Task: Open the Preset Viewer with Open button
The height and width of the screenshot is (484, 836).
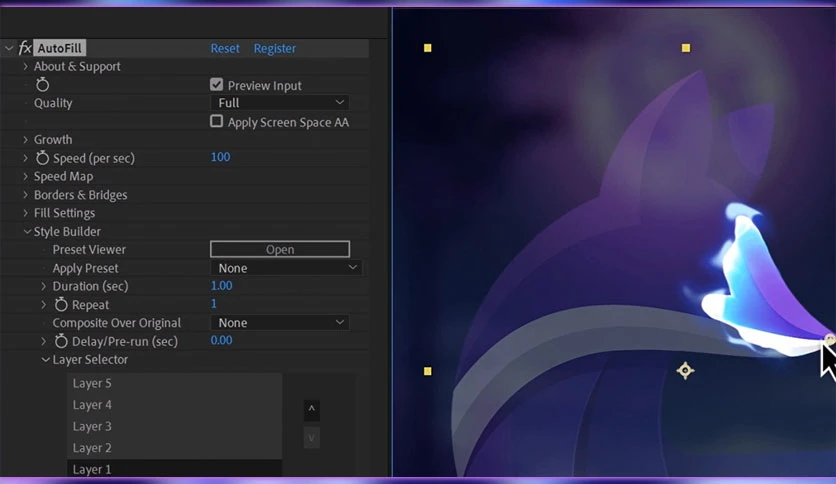Action: coord(280,249)
